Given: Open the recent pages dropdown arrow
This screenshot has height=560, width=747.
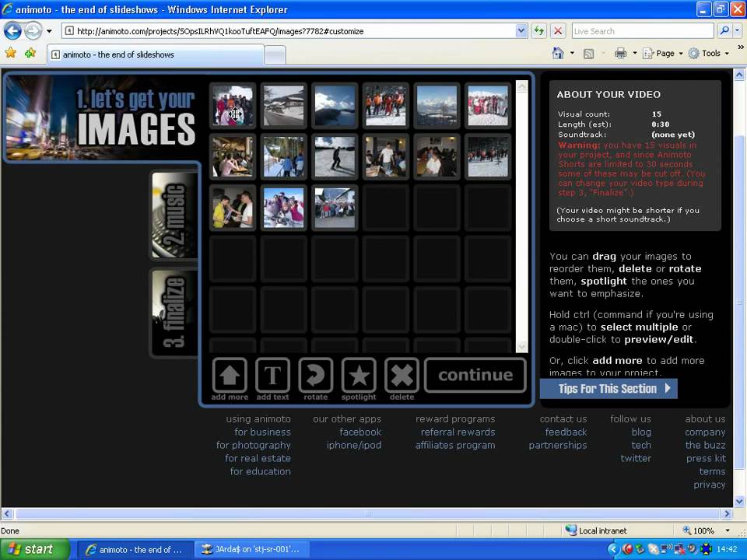Looking at the screenshot, I should (x=49, y=31).
